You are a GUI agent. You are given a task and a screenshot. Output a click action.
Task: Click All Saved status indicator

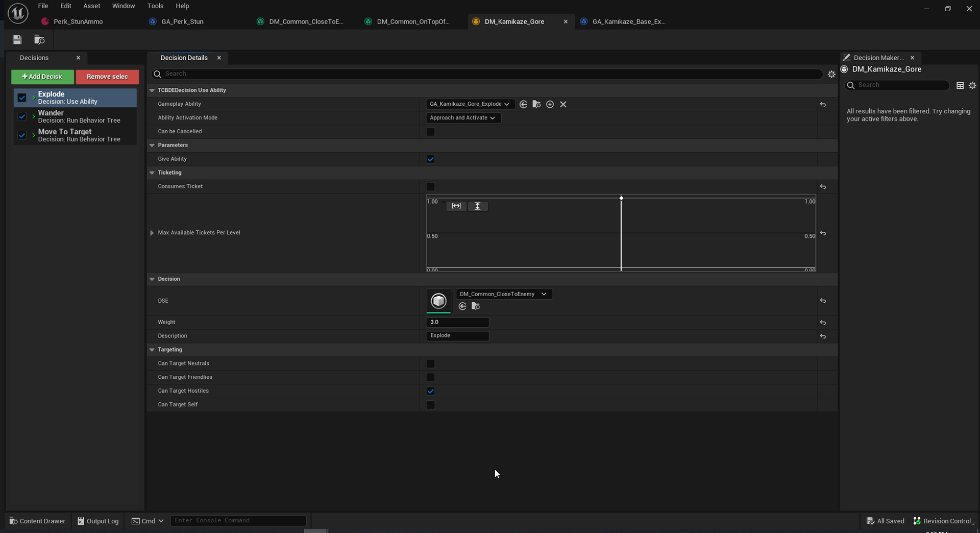click(x=886, y=521)
